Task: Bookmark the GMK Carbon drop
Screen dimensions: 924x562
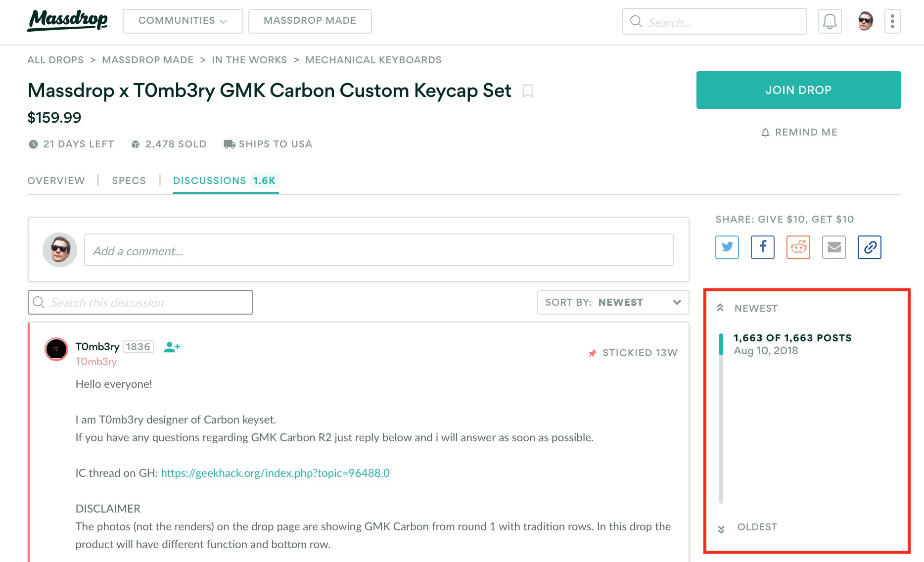Action: (x=528, y=91)
